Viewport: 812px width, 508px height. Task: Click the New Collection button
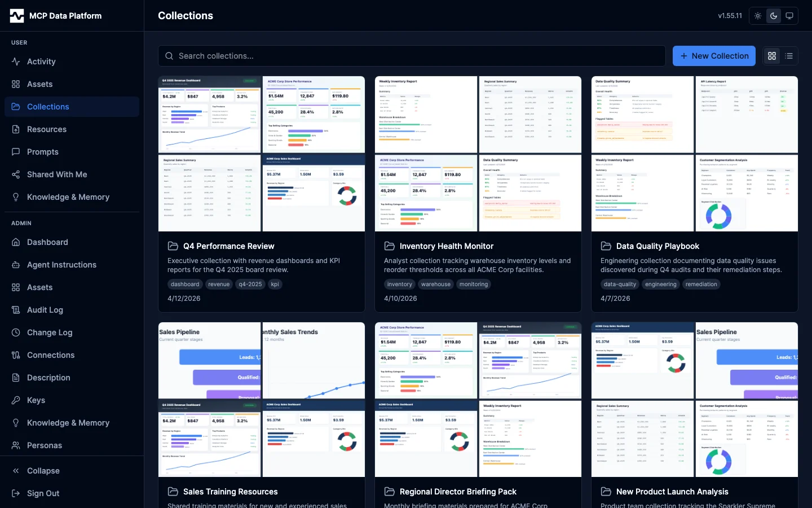[714, 56]
